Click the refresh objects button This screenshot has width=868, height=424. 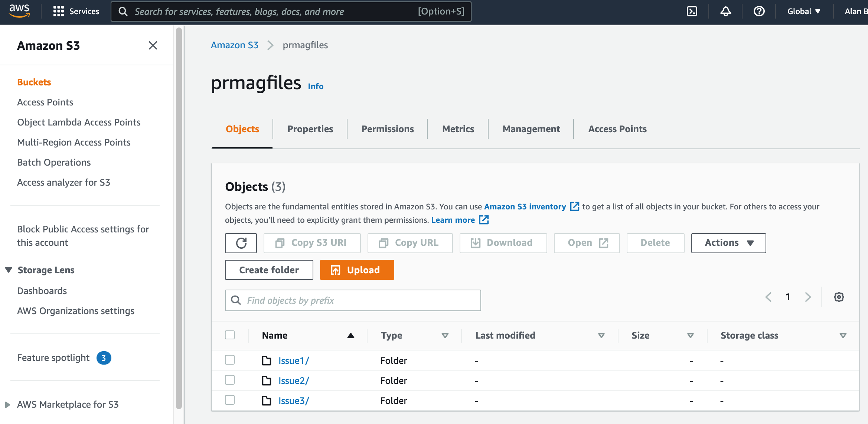[241, 243]
